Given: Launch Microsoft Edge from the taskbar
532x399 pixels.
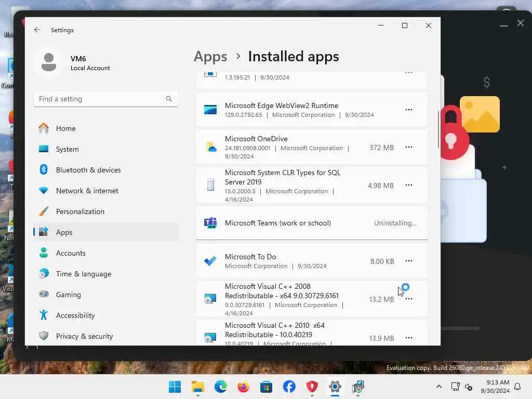Looking at the screenshot, I should pyautogui.click(x=220, y=387).
